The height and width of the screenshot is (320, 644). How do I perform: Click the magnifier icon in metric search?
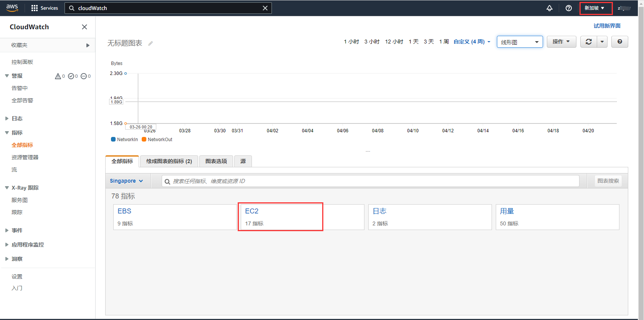point(167,182)
